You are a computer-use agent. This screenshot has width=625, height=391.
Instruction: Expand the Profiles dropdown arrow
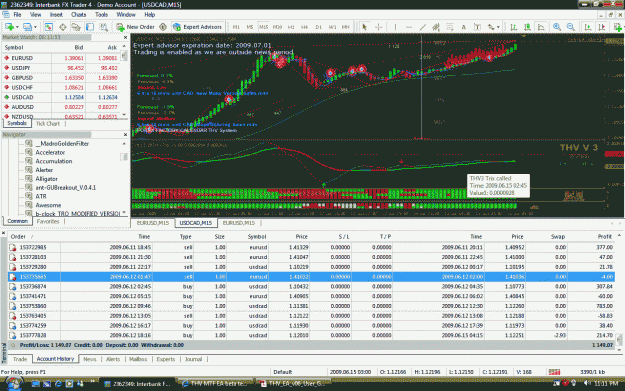pos(35,27)
